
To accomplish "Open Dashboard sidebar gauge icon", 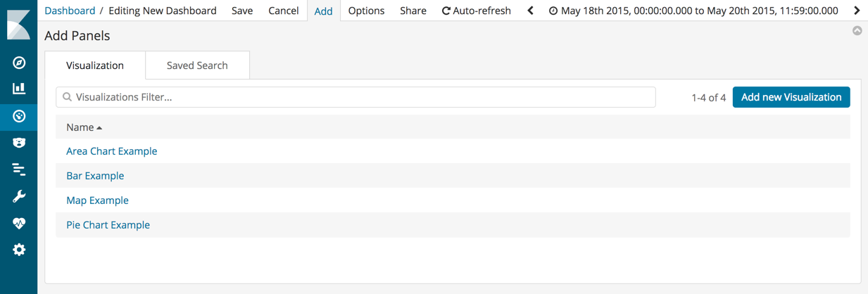I will [19, 116].
